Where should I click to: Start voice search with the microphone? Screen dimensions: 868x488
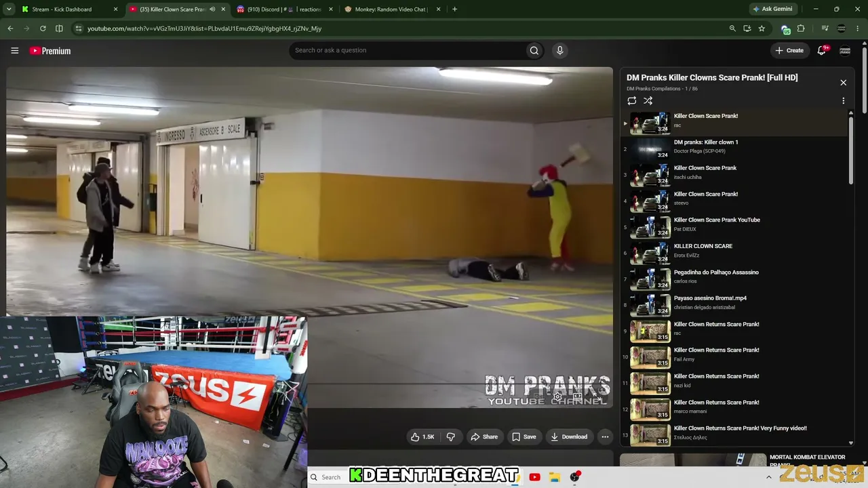tap(559, 50)
